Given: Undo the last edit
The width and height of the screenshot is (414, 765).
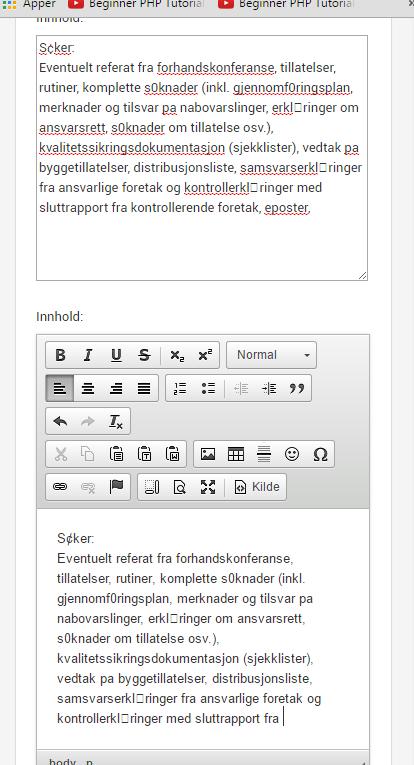Looking at the screenshot, I should [x=60, y=421].
